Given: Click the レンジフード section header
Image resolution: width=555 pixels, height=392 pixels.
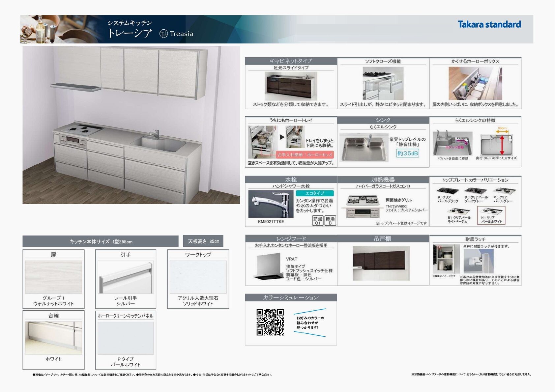Looking at the screenshot, I should click(x=291, y=238).
